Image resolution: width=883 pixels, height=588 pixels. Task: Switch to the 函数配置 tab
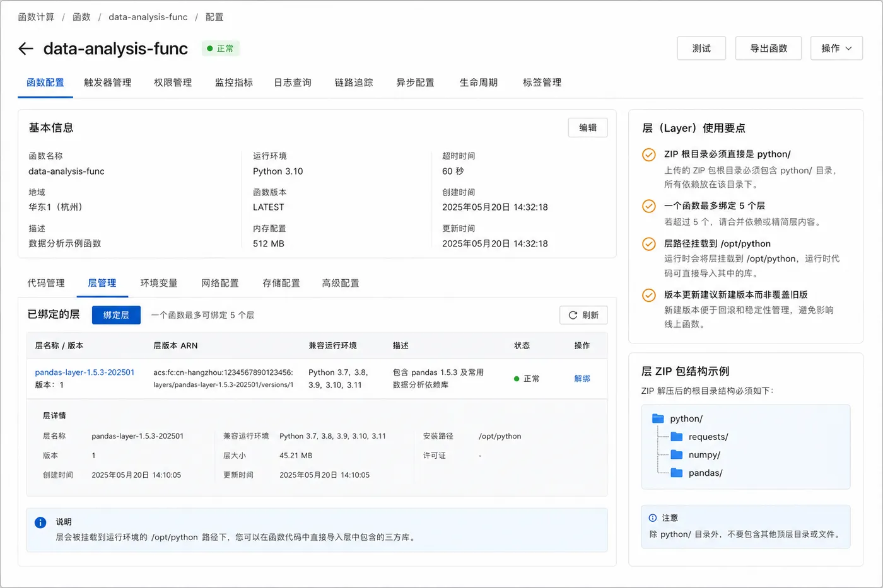45,83
